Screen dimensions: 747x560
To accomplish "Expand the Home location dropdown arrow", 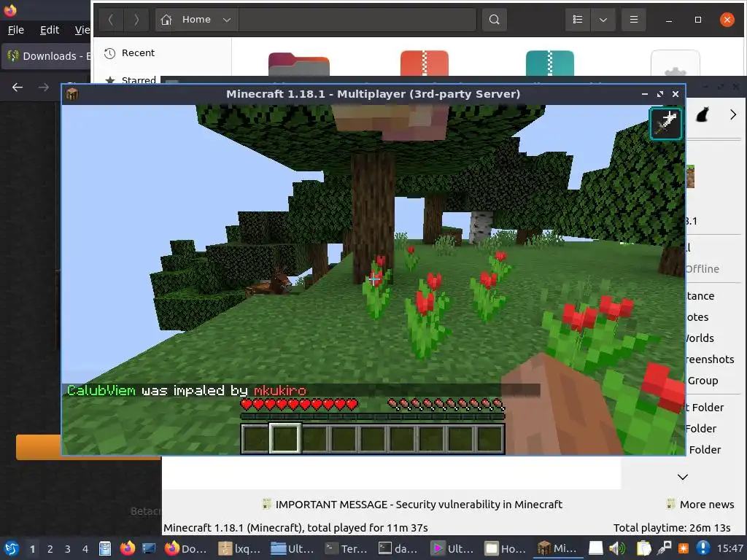I will [227, 20].
